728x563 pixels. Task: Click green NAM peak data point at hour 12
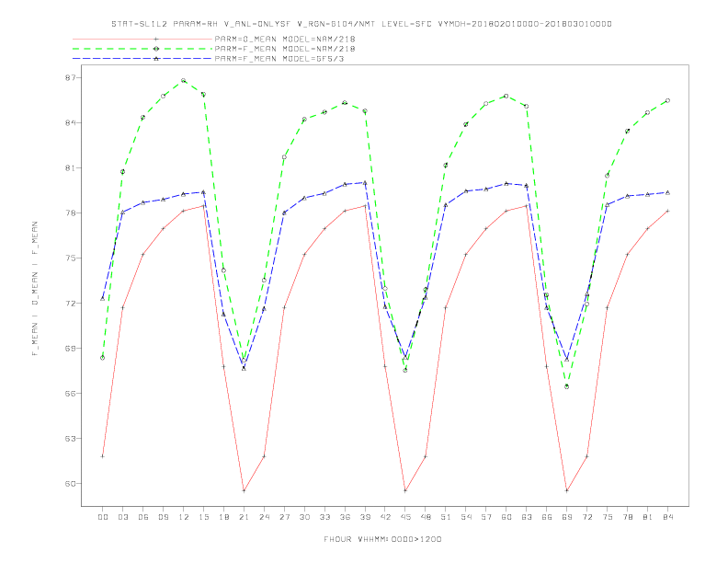184,80
